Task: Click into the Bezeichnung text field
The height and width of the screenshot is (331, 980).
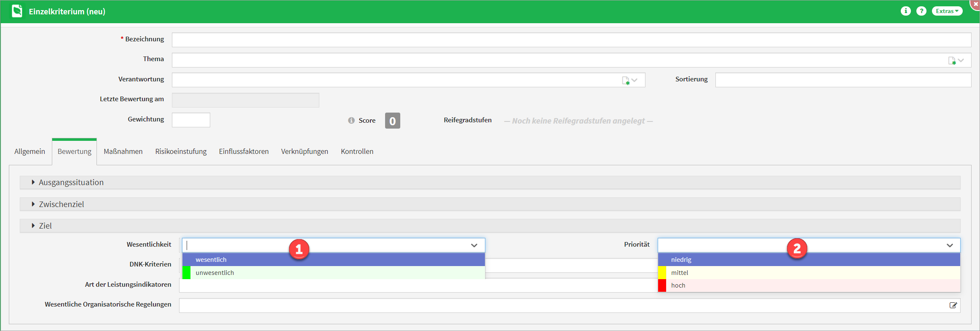Action: [x=571, y=40]
